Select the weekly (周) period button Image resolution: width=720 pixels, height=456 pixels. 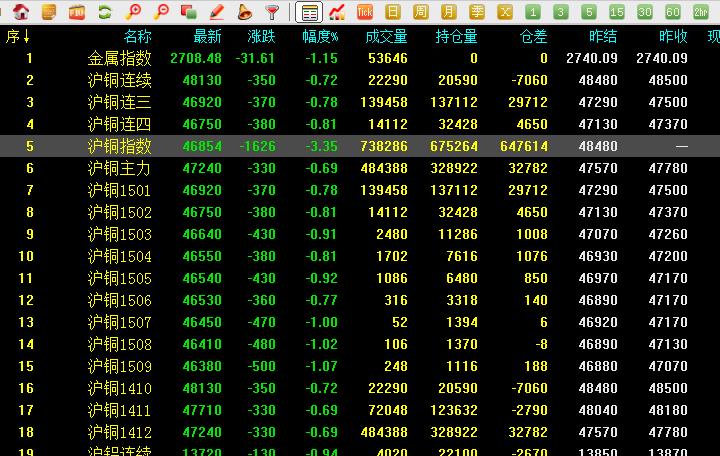click(x=421, y=12)
